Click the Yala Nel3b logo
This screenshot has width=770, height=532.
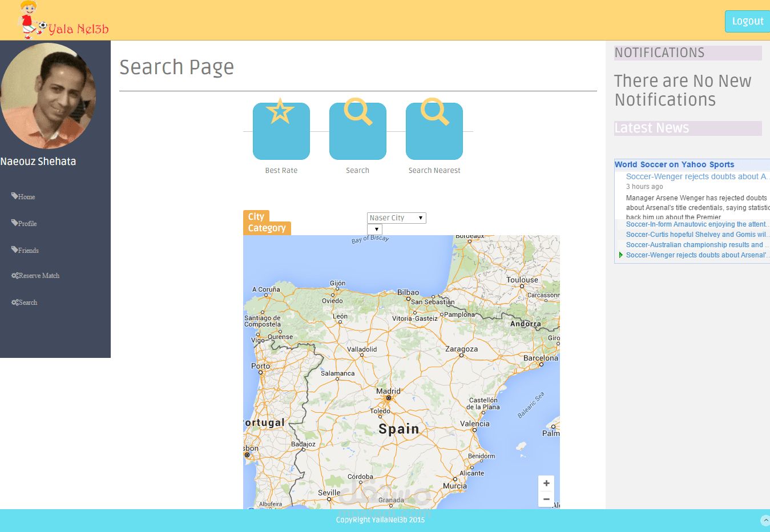(x=63, y=21)
